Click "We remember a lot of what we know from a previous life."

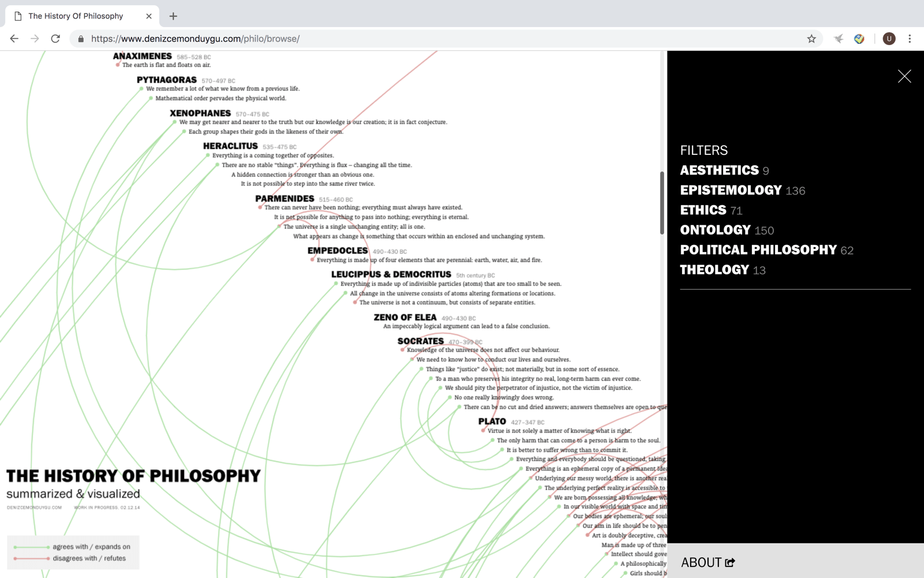coord(223,88)
